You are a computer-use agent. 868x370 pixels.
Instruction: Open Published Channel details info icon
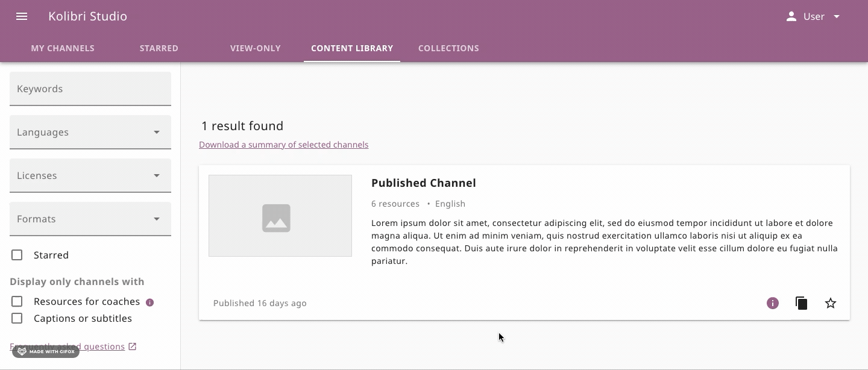point(773,303)
